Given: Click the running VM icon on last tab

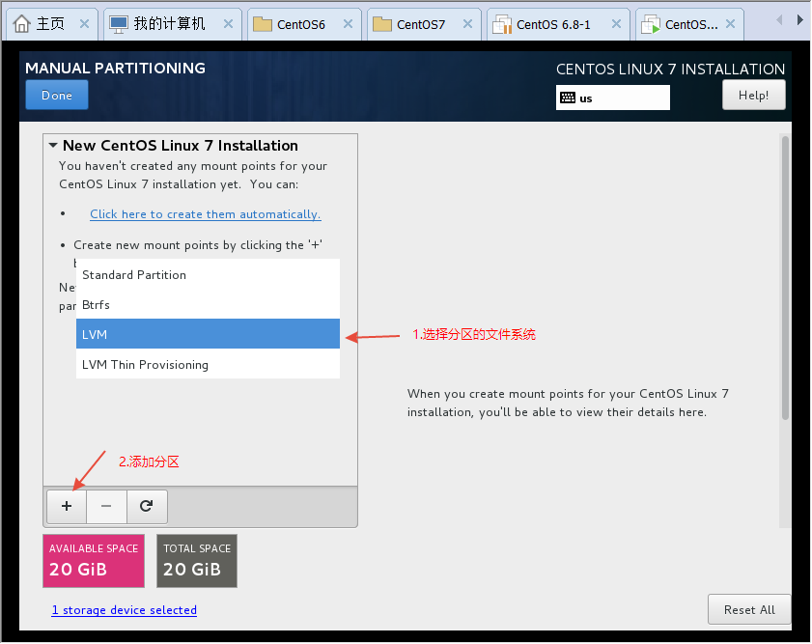Looking at the screenshot, I should (x=651, y=24).
